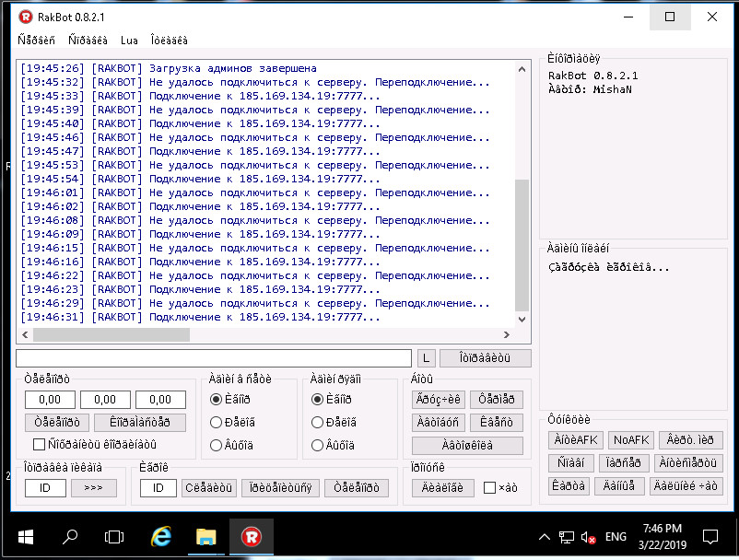Screen dimensions: 739x560
Task: Click log horizontal scroll right arrow
Action: (507, 335)
